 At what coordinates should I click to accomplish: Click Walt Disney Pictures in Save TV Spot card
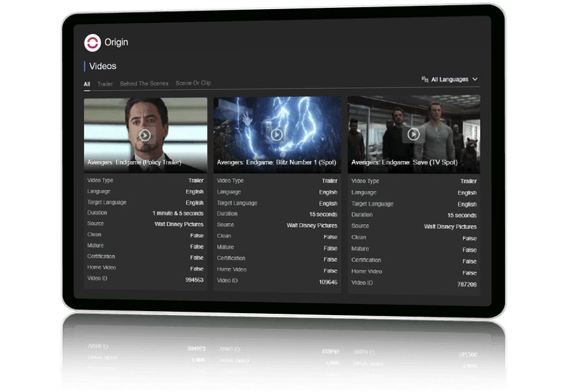tap(450, 227)
